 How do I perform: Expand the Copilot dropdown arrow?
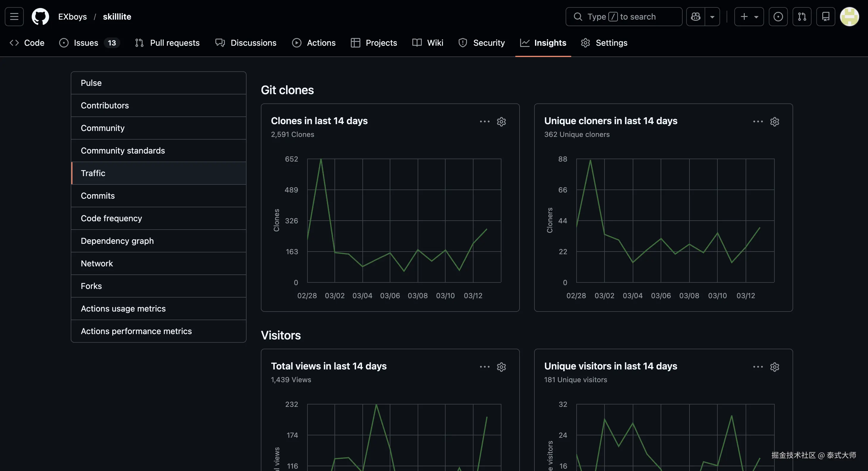click(712, 17)
